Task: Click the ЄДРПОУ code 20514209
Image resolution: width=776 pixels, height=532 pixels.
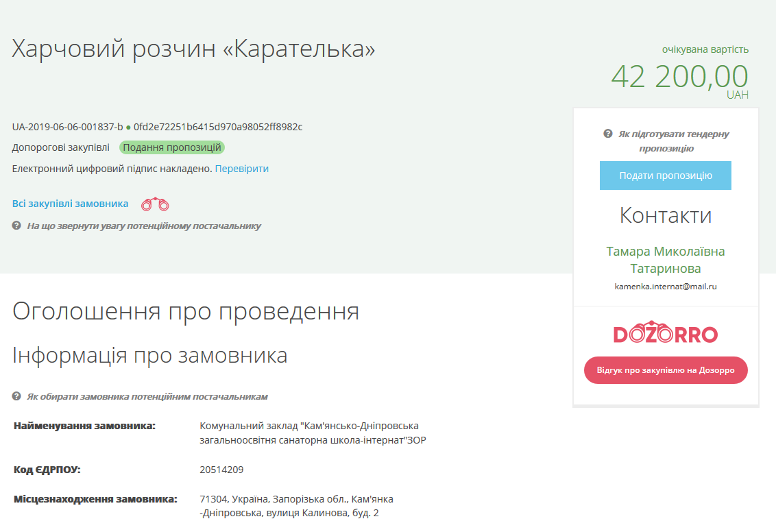Action: tap(221, 470)
